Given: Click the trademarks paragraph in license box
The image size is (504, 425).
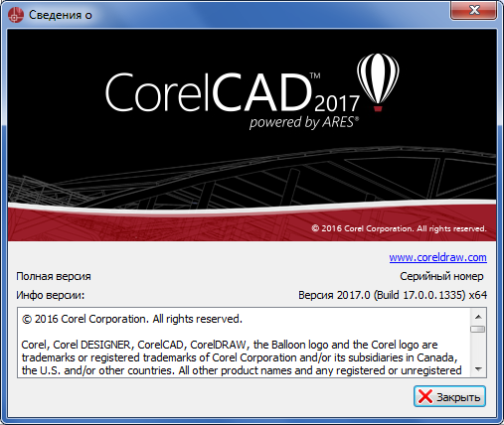Looking at the screenshot, I should [x=242, y=357].
